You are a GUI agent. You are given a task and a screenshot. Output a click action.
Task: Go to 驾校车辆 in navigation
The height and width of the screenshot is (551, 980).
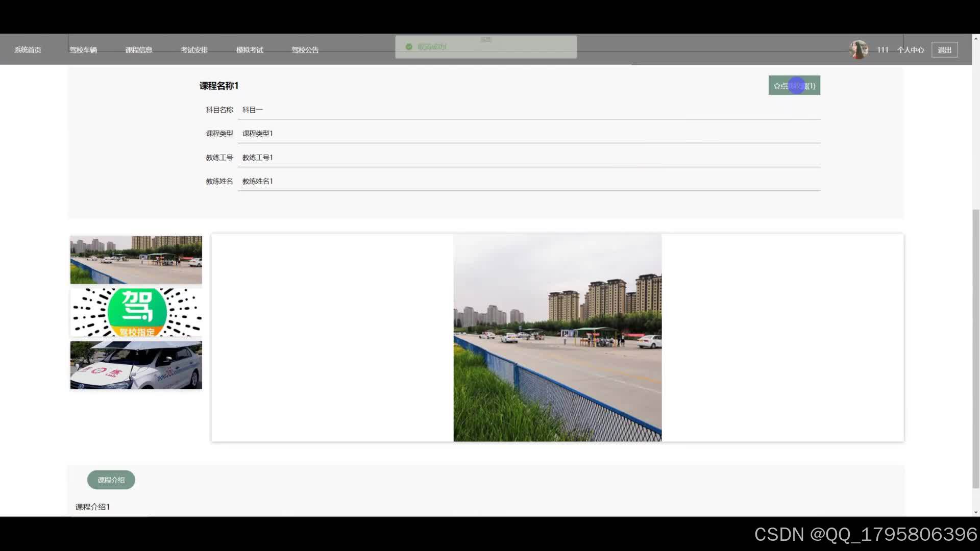tap(83, 50)
